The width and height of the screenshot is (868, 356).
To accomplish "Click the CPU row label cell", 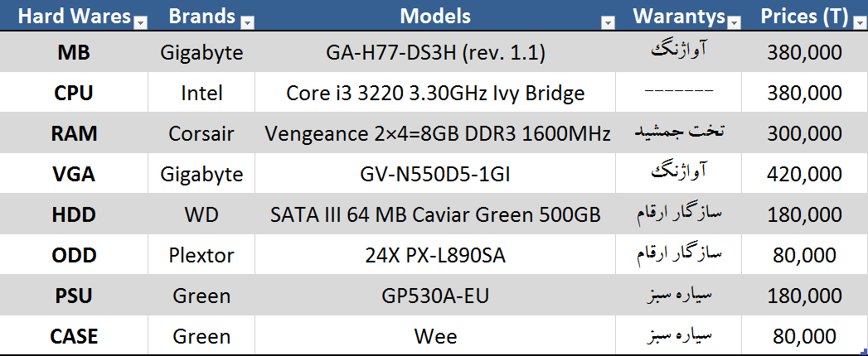I will pyautogui.click(x=74, y=93).
